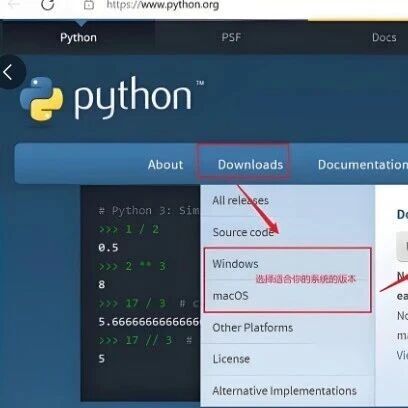Choose Other Platforms from Downloads dropdown
Image resolution: width=408 pixels, height=408 pixels.
tap(253, 328)
